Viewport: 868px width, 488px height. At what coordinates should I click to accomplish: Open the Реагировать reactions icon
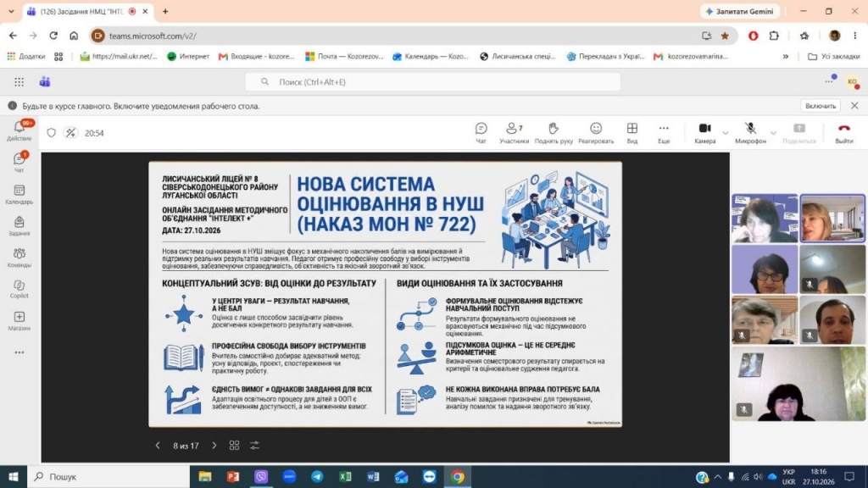(596, 133)
